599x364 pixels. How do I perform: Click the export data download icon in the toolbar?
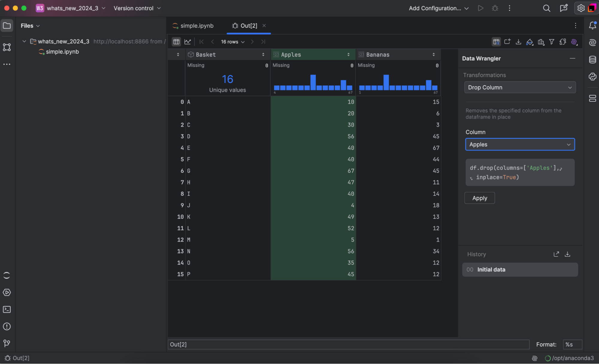pyautogui.click(x=518, y=42)
